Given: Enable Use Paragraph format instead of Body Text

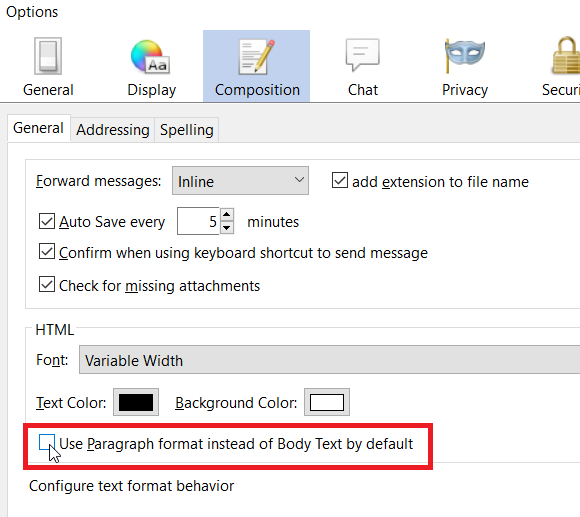Looking at the screenshot, I should 47,442.
